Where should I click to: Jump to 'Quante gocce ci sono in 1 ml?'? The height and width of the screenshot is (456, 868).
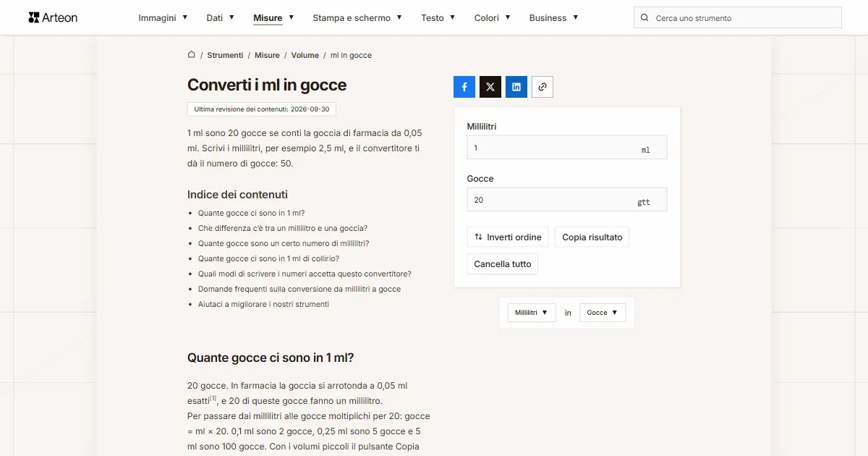pos(251,213)
